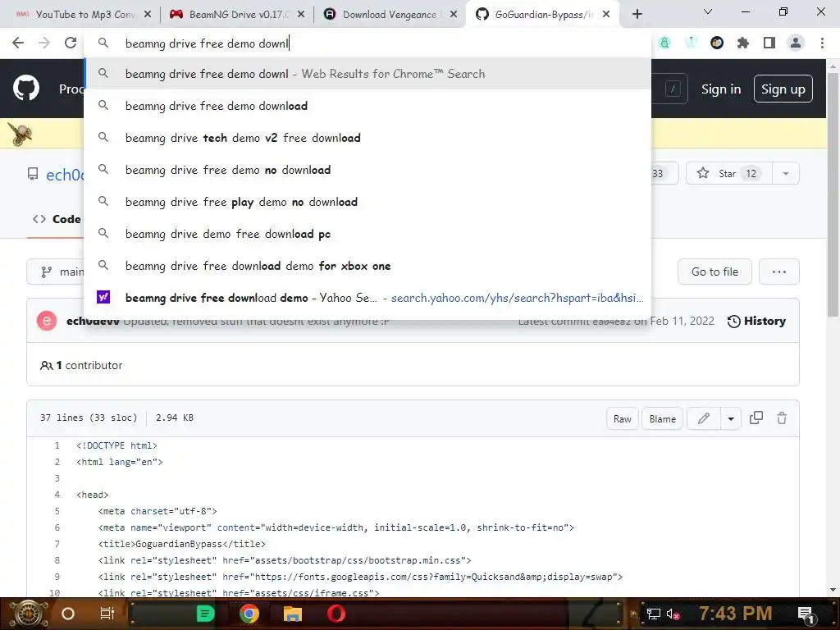Click the Go to file button
The image size is (840, 630).
click(714, 272)
